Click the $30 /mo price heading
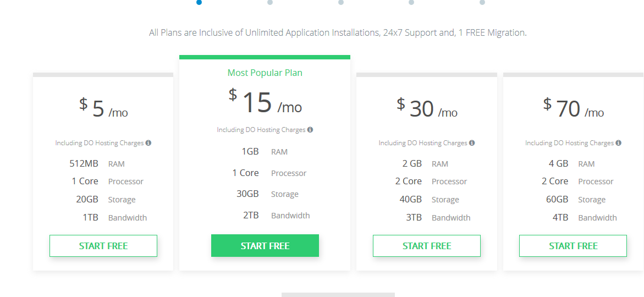The width and height of the screenshot is (644, 297). click(x=427, y=108)
